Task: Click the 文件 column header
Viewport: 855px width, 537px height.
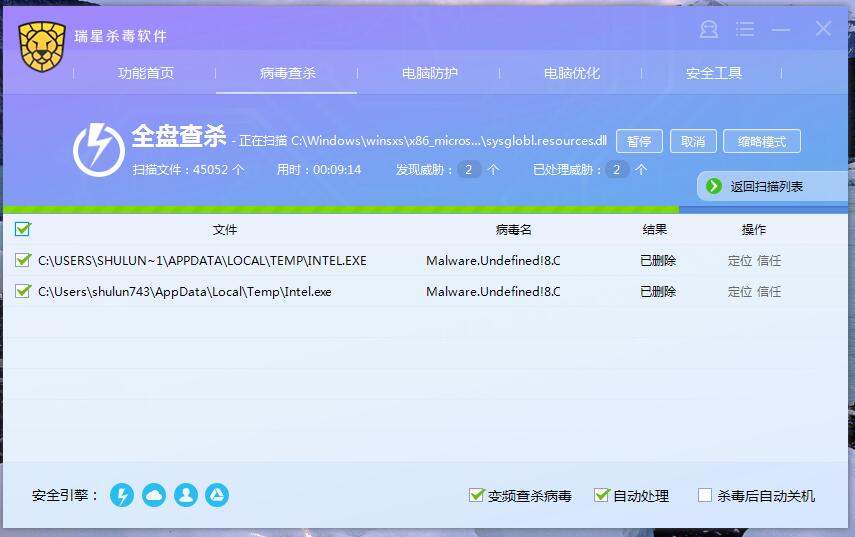Action: [225, 230]
